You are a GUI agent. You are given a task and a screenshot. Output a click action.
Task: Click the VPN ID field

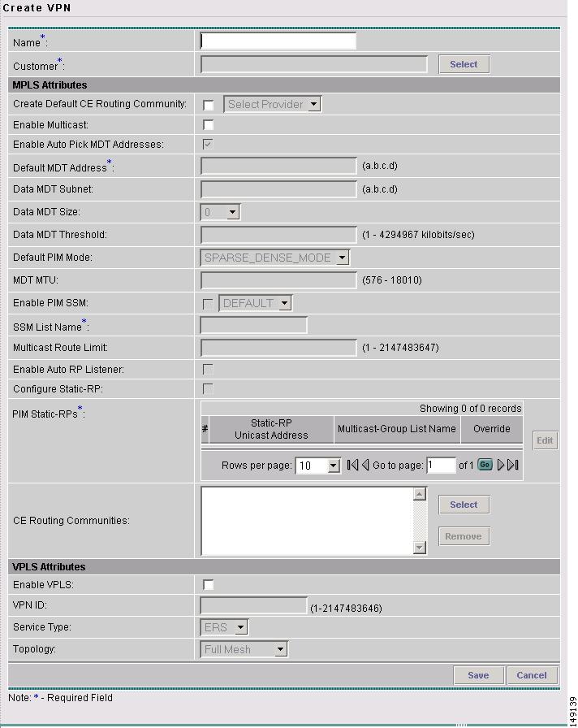tap(253, 605)
